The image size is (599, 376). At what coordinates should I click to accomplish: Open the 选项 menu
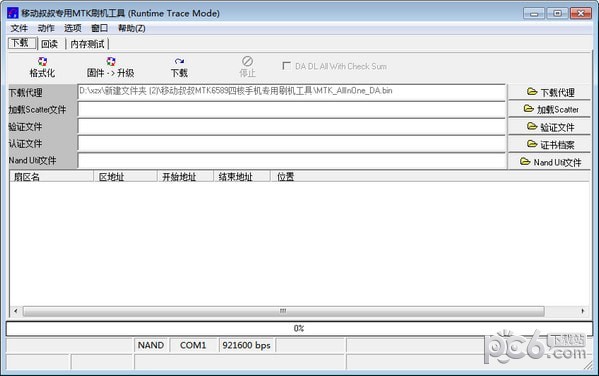click(73, 28)
